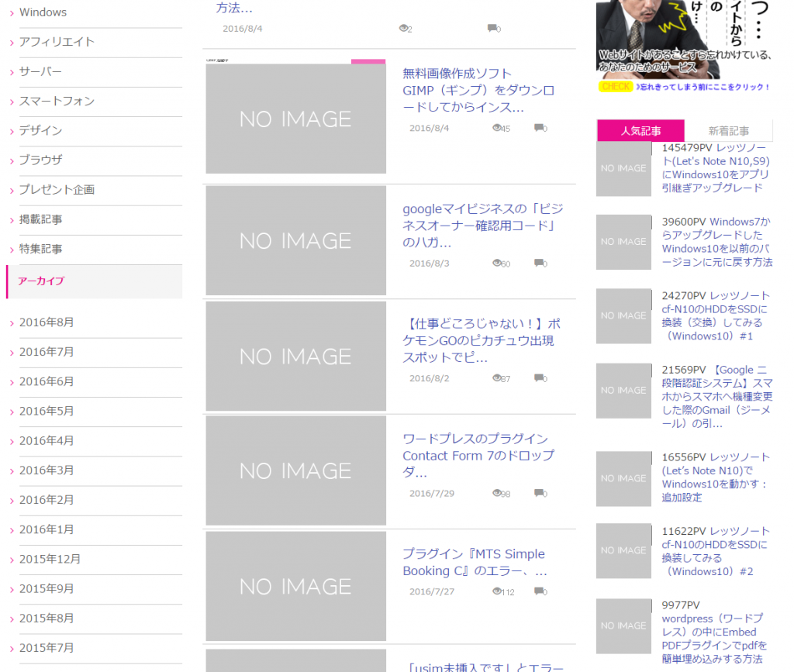Open the Contact Form 7 article title
The width and height of the screenshot is (794, 672).
478,456
